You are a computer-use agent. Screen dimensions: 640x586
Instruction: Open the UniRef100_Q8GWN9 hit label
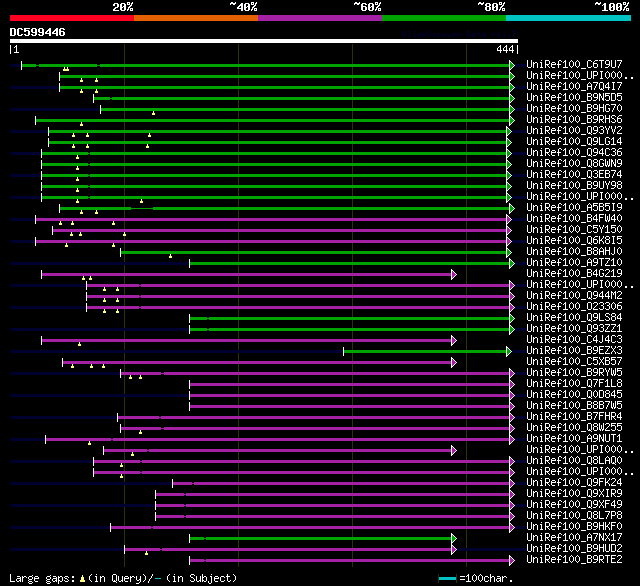point(574,164)
